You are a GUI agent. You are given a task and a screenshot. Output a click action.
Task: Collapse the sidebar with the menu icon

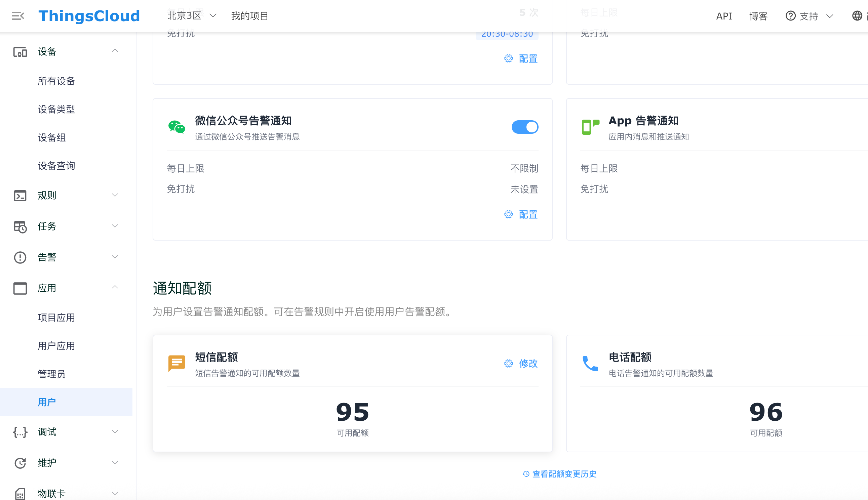click(18, 16)
